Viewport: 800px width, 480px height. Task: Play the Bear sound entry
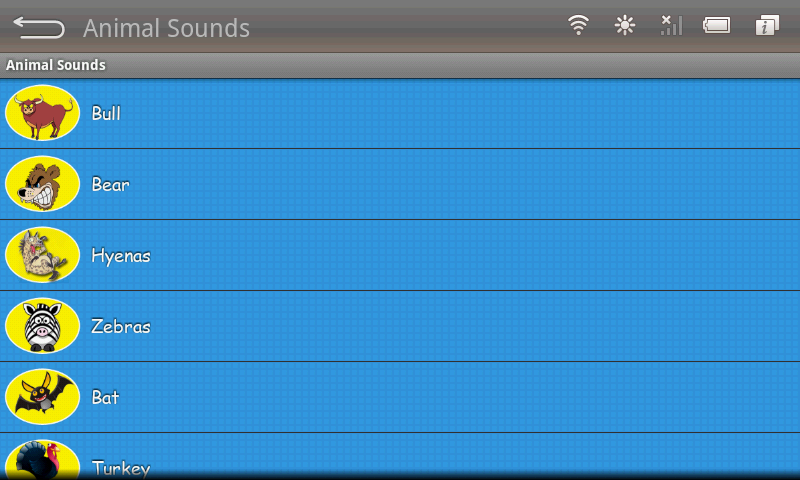click(x=400, y=184)
